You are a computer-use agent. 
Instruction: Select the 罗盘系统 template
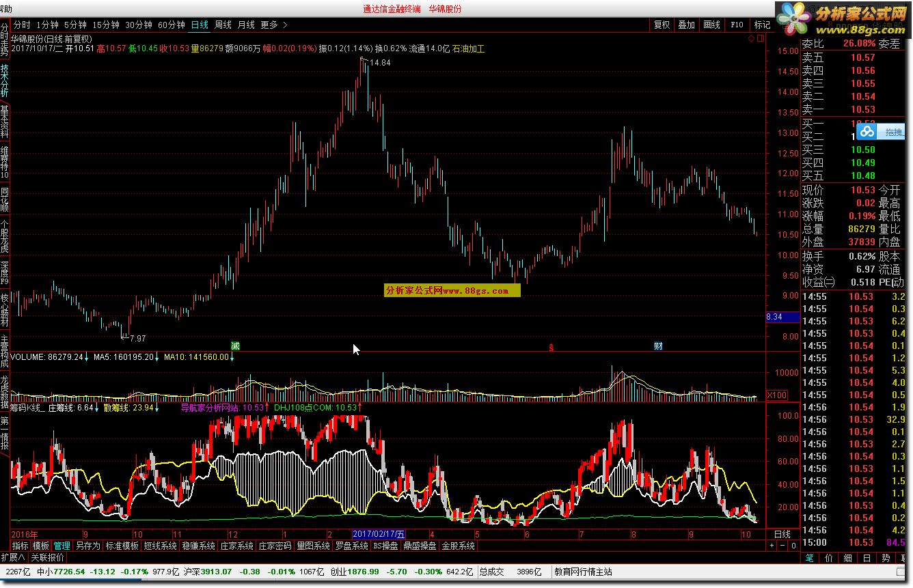(352, 546)
